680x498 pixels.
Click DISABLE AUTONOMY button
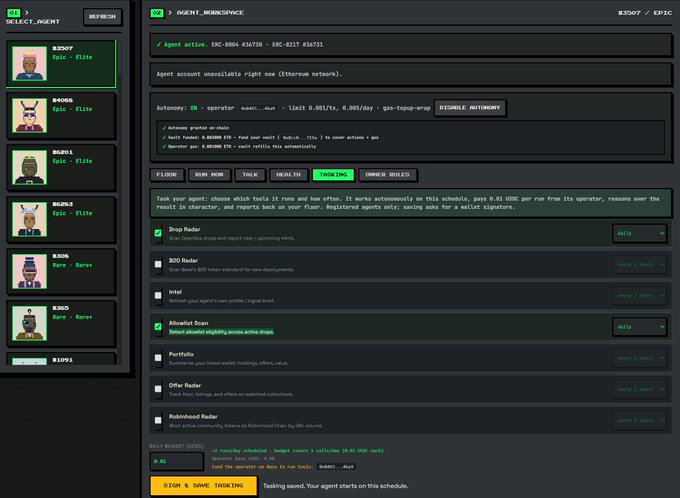(470, 108)
